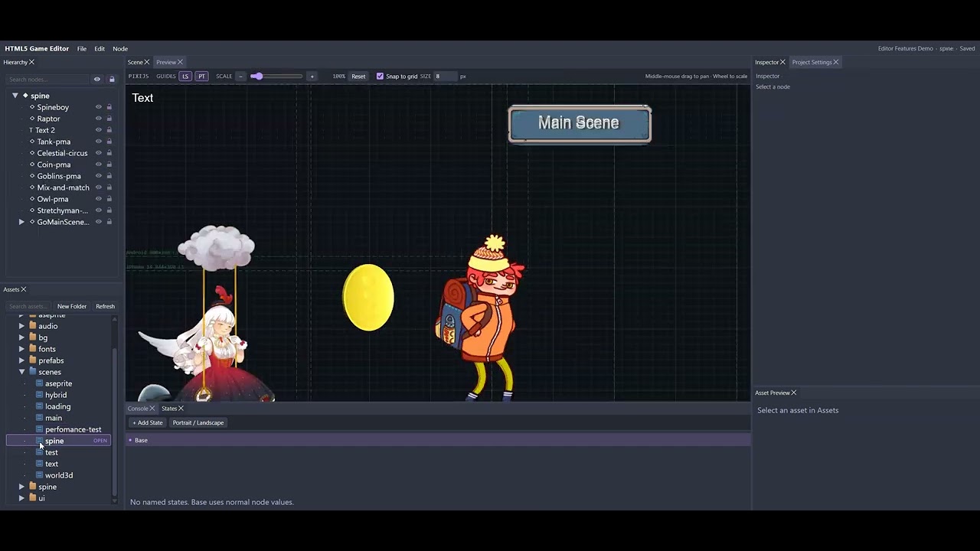Toggle the LS landscape guide
Screen dimensions: 980x551
185,77
